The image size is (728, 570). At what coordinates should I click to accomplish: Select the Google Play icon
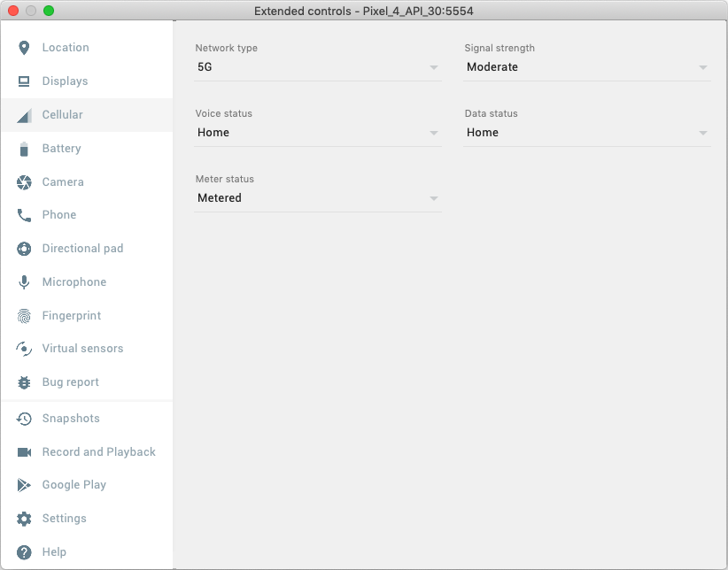[24, 485]
